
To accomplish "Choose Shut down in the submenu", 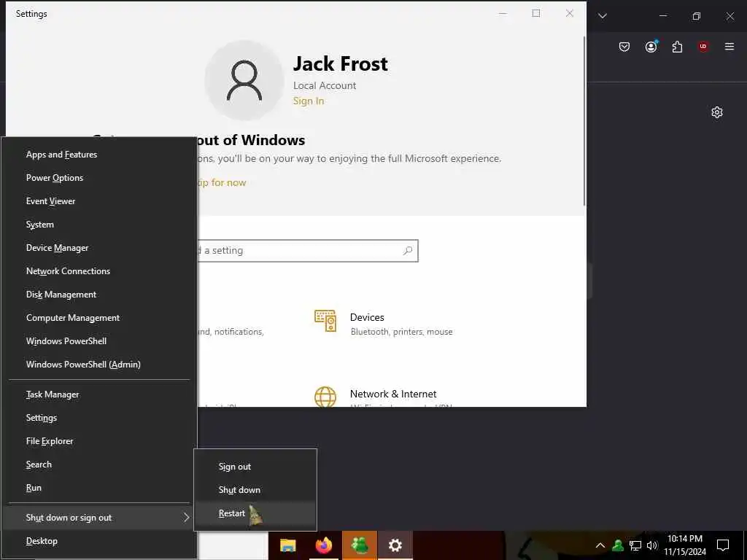I will click(x=255, y=490).
